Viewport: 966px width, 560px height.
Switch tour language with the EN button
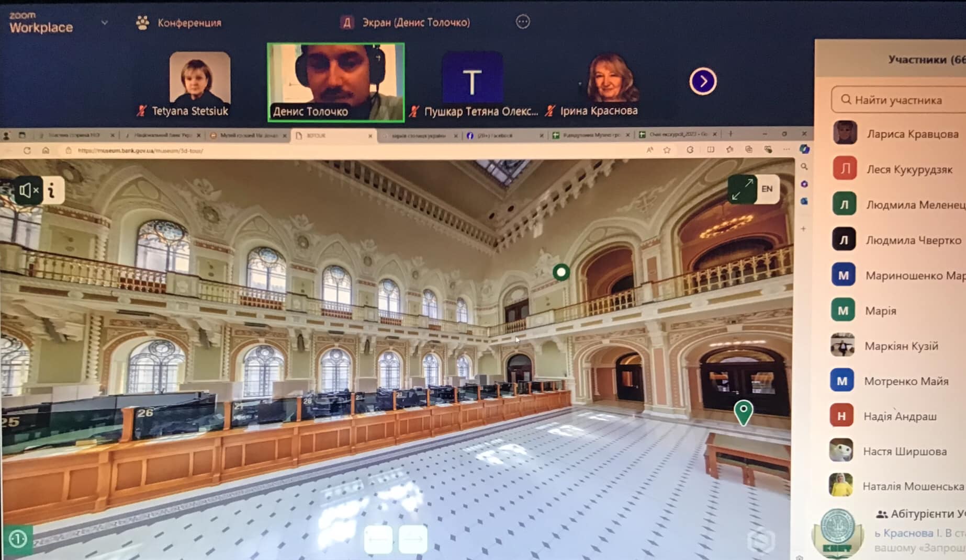coord(767,189)
